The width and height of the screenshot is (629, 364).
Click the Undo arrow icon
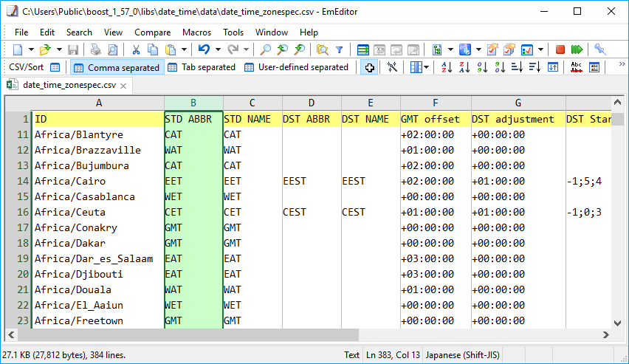(204, 49)
